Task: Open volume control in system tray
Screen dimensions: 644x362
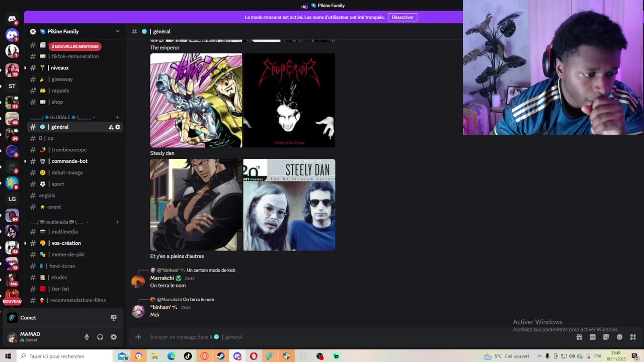Action: click(x=572, y=356)
